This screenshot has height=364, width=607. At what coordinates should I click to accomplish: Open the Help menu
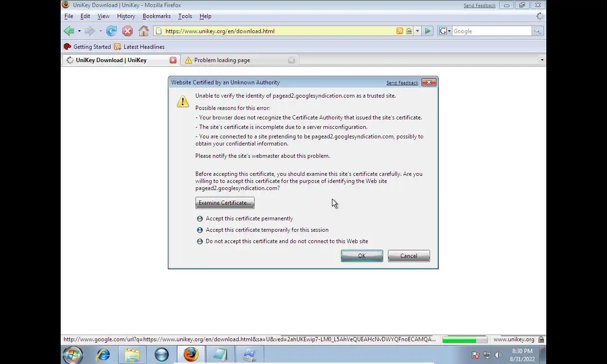(205, 16)
